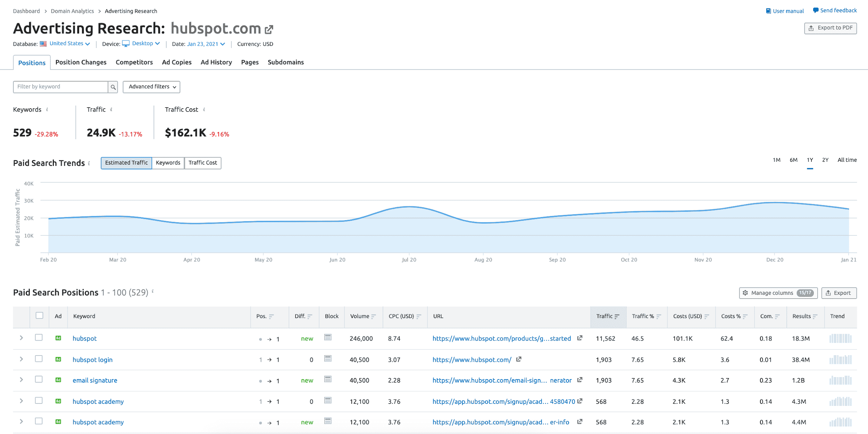Expand the hubspot login row
The width and height of the screenshot is (868, 434).
click(21, 359)
